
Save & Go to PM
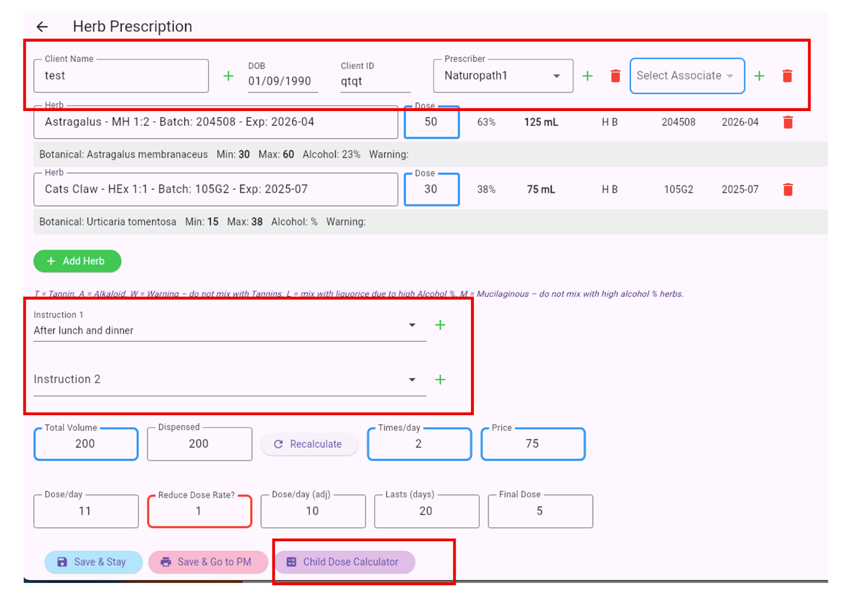pos(208,562)
